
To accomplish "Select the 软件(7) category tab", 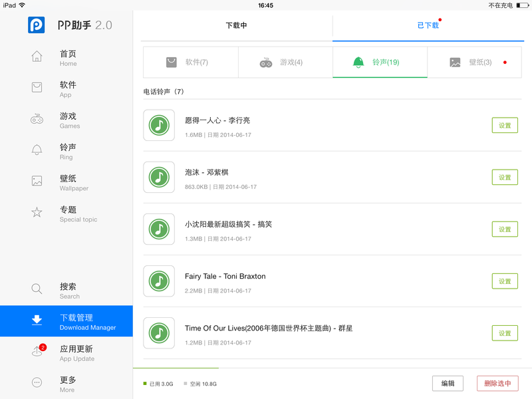I will [191, 62].
